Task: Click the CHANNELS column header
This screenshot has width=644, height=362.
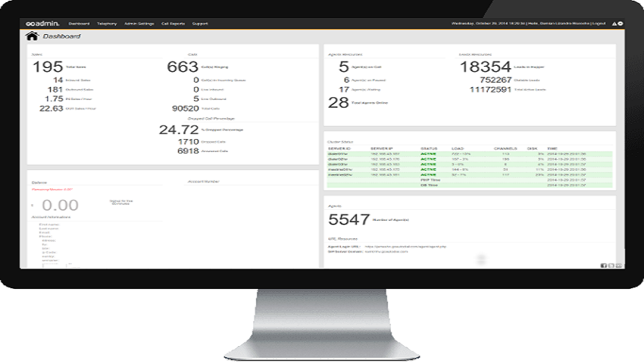Action: tap(505, 148)
